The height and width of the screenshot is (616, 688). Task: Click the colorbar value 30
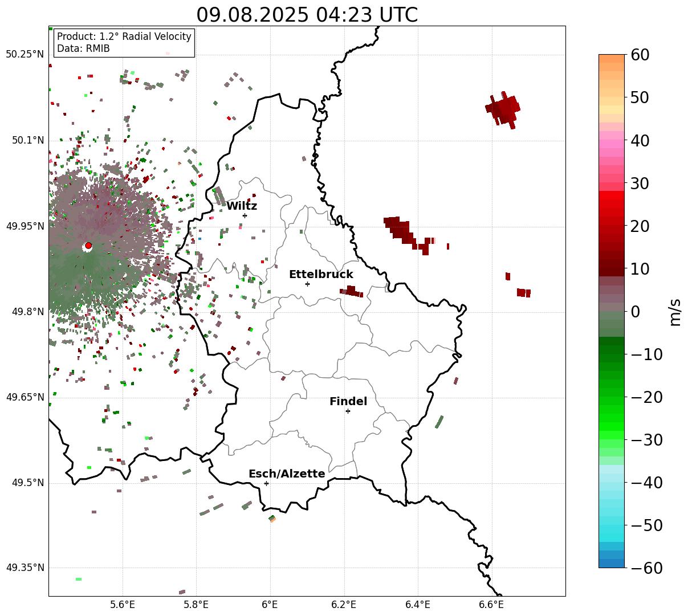coord(640,183)
